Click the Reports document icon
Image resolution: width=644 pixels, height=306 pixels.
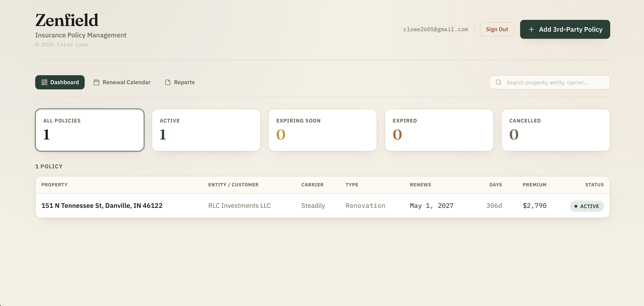(168, 82)
